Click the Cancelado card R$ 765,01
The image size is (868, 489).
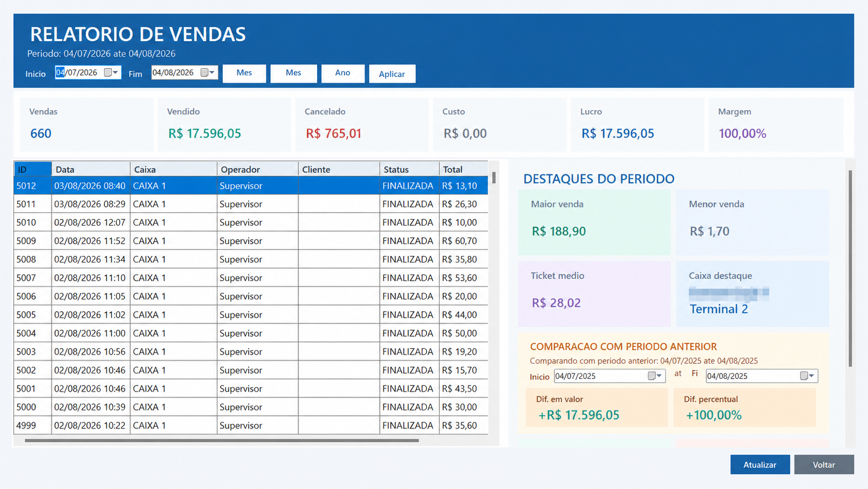(x=362, y=125)
